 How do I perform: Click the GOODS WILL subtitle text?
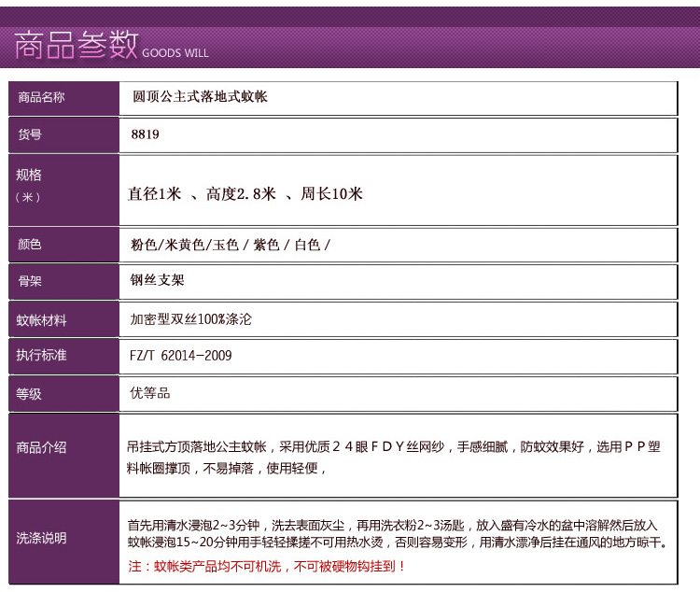tap(175, 53)
